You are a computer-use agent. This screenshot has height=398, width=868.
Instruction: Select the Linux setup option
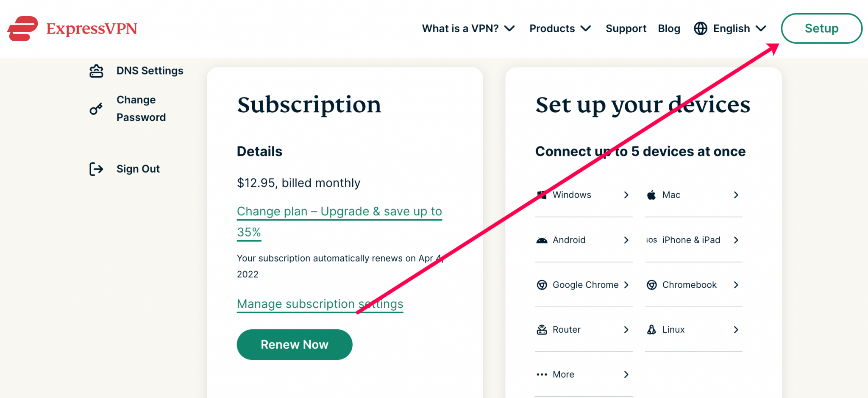[673, 329]
